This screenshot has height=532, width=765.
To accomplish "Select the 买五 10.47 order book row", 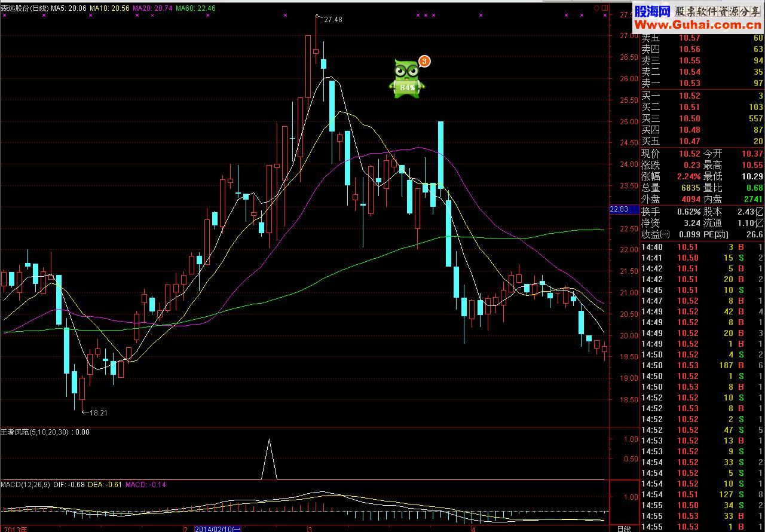I will pos(702,142).
